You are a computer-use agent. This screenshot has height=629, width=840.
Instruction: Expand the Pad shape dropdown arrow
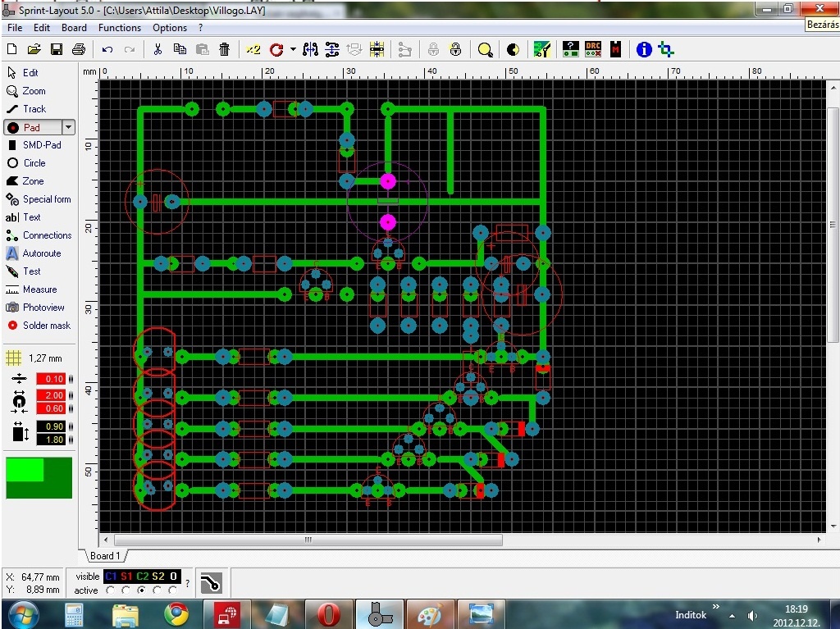coord(69,128)
